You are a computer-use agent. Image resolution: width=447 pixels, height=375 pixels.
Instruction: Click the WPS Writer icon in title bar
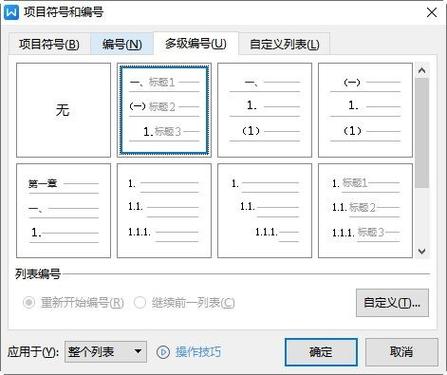(11, 13)
